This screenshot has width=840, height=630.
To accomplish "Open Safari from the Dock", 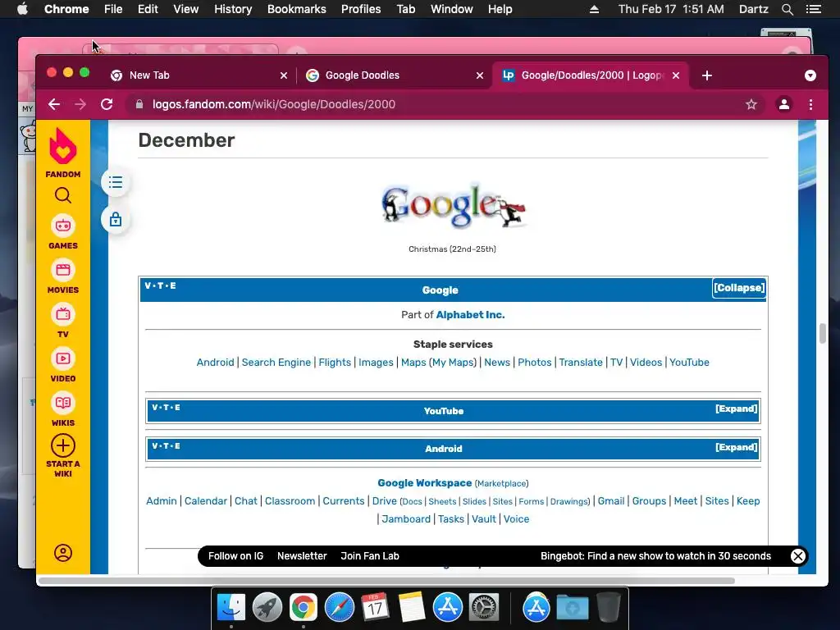I will coord(339,608).
